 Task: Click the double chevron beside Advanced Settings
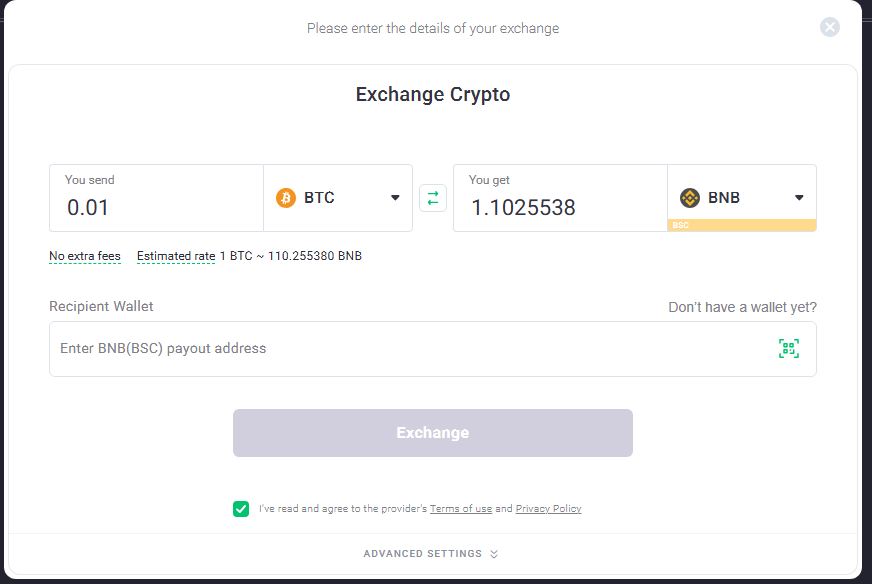coord(494,554)
